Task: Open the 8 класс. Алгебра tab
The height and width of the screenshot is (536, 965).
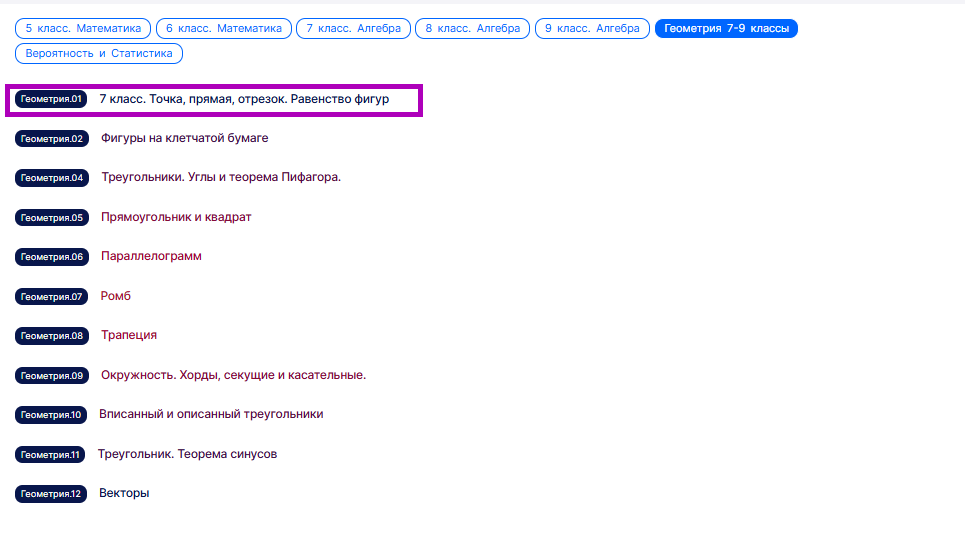Action: pyautogui.click(x=473, y=28)
